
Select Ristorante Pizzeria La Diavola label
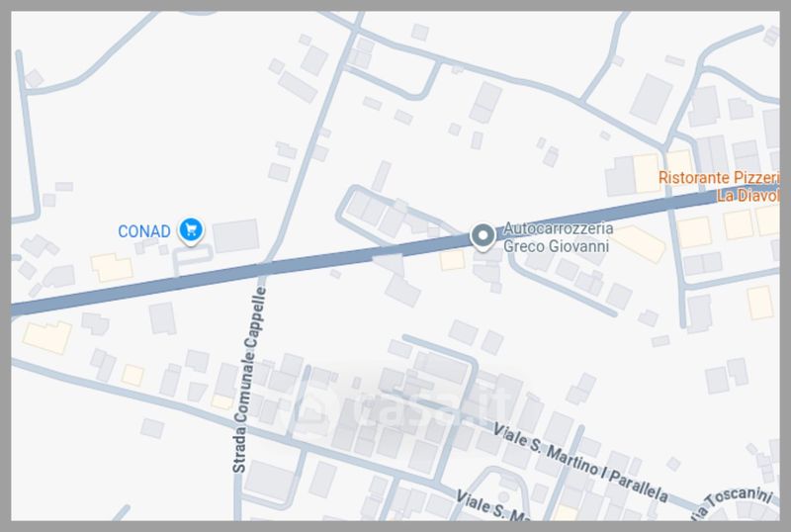(x=719, y=186)
